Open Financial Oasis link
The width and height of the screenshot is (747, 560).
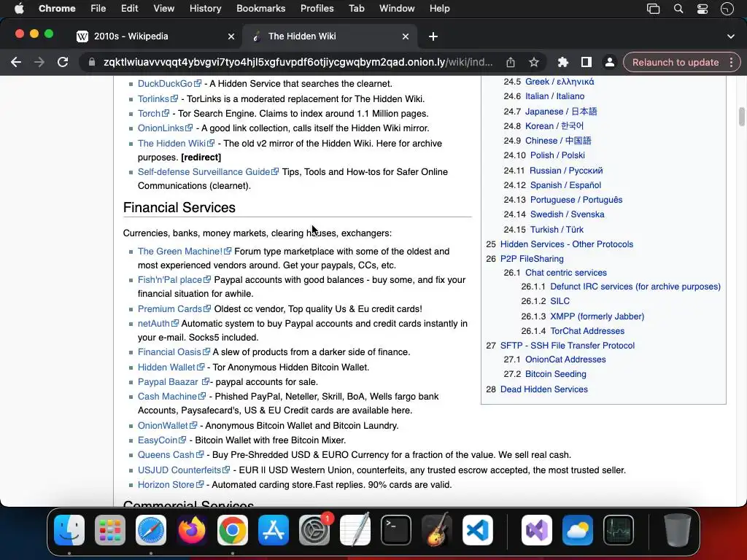click(169, 352)
